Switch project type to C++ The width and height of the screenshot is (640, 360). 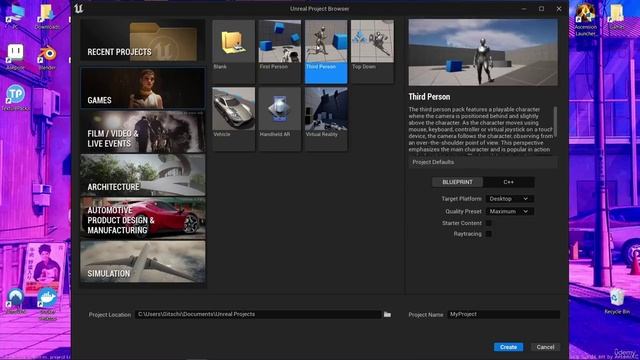[x=509, y=182]
